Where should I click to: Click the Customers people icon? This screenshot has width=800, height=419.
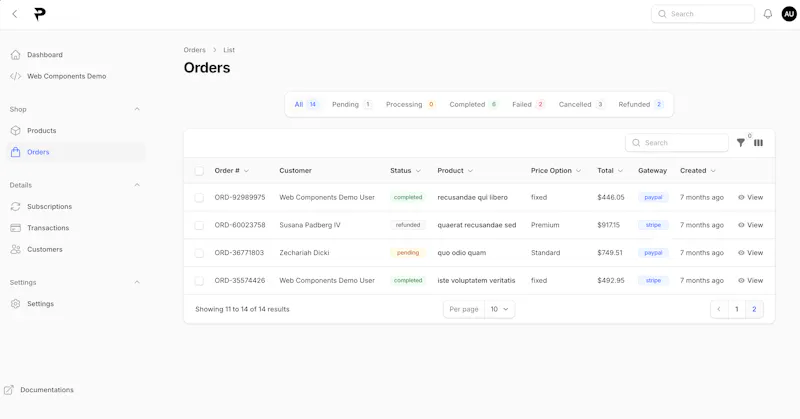tap(16, 250)
